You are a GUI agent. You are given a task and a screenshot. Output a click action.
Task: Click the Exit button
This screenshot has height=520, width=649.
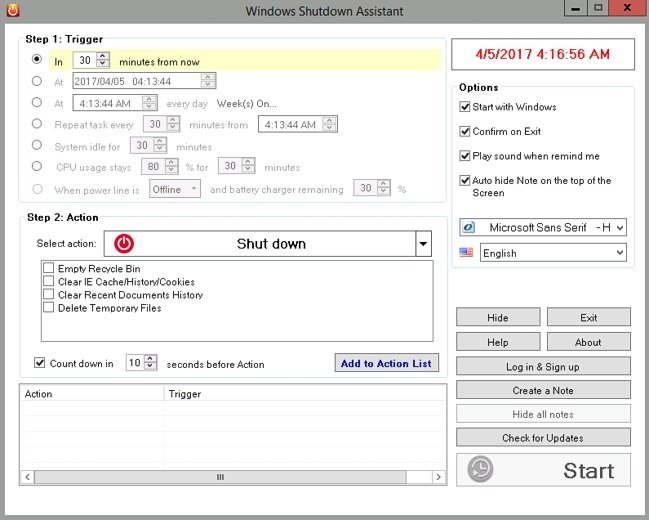[x=589, y=317]
